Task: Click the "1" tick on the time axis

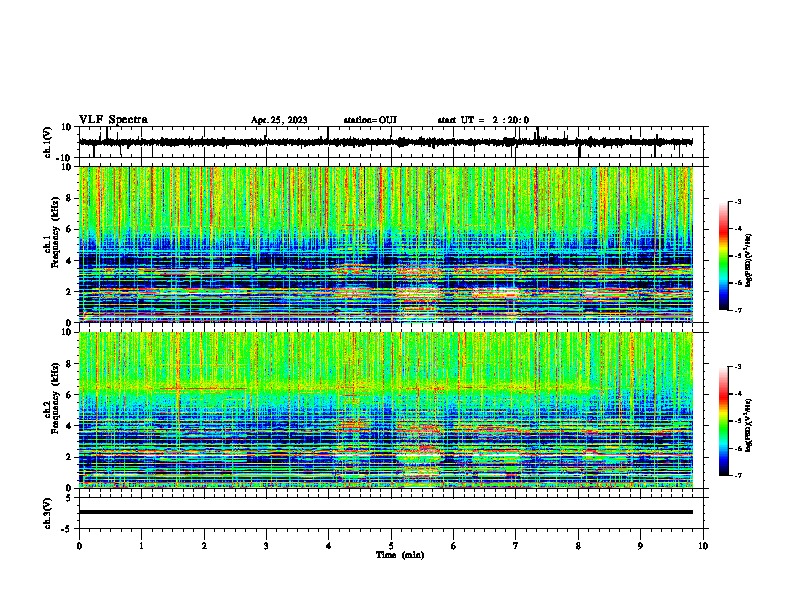Action: (141, 546)
